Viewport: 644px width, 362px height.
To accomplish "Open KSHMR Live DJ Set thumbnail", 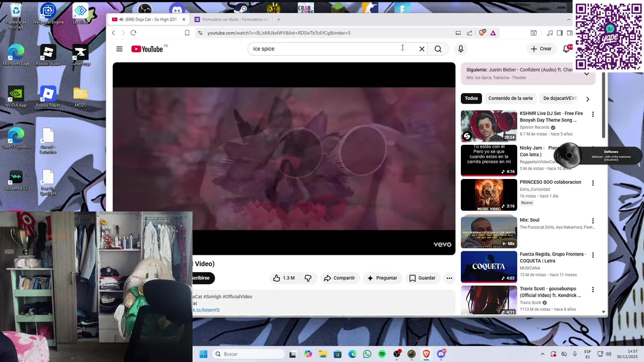I will tap(489, 126).
